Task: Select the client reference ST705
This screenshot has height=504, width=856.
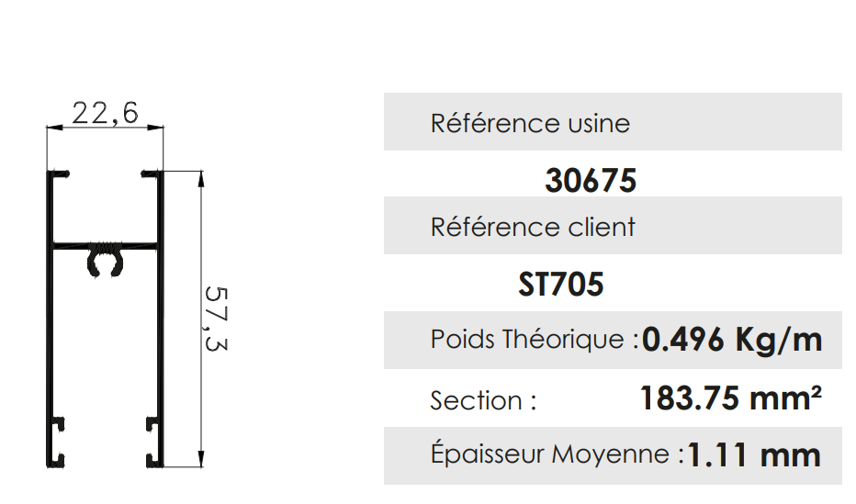Action: [561, 285]
